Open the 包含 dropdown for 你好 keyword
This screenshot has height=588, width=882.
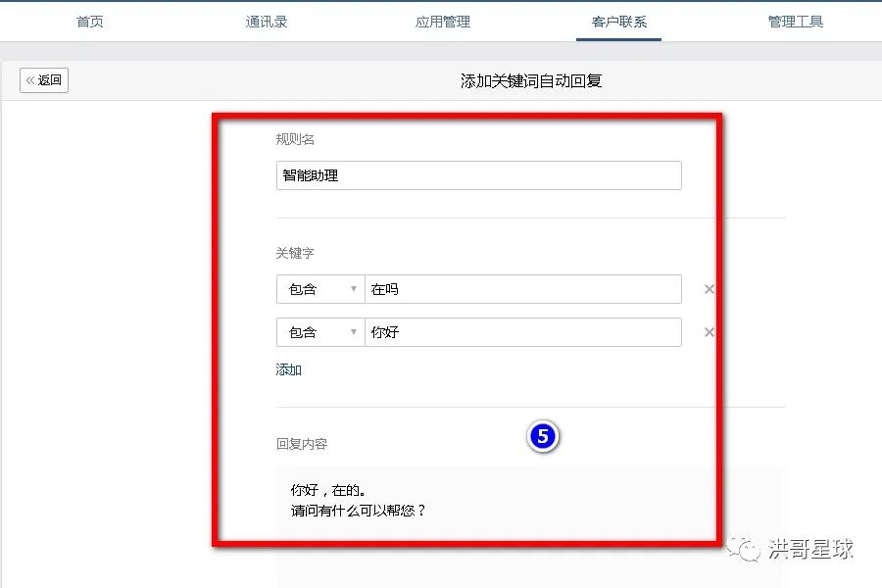[x=320, y=332]
